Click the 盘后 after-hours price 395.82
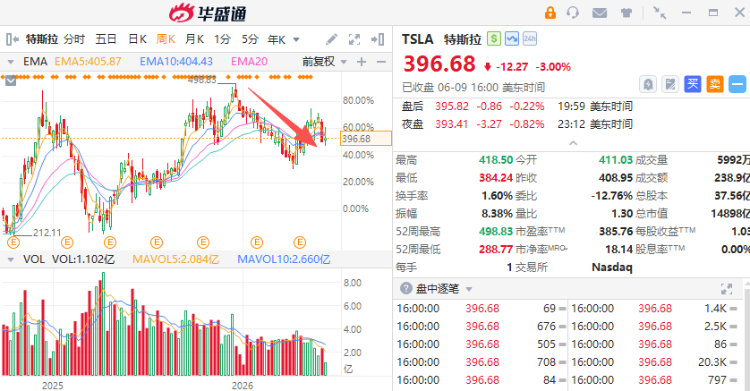This screenshot has height=391, width=750. coord(452,106)
